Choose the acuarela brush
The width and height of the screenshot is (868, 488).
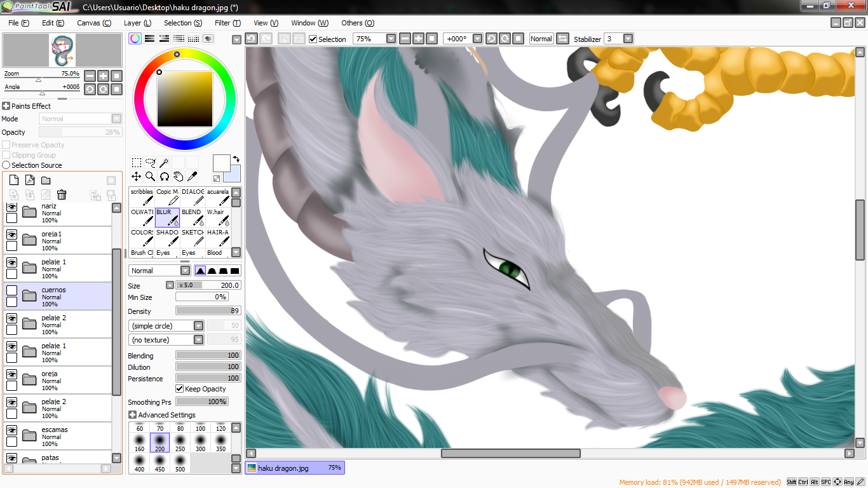pyautogui.click(x=218, y=197)
